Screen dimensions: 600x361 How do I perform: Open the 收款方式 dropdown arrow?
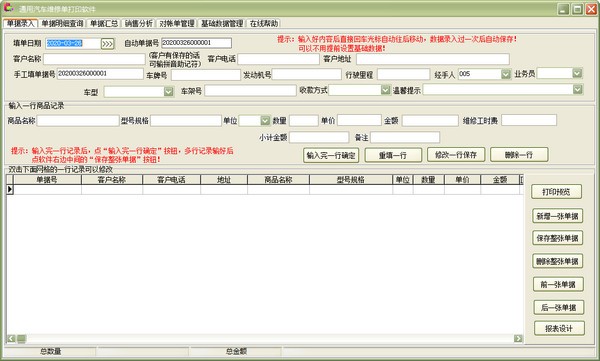pyautogui.click(x=385, y=90)
